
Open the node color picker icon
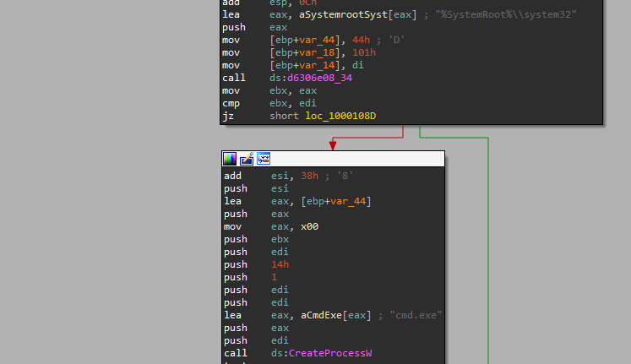tap(230, 159)
